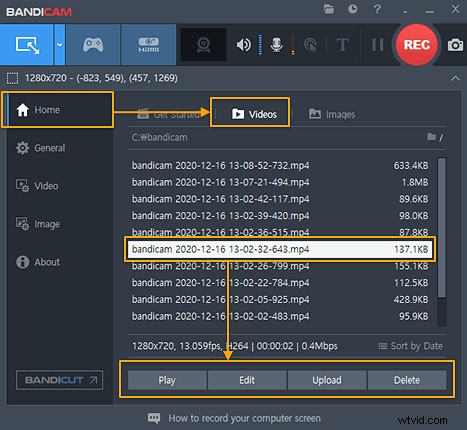Play the selected video
467x430 pixels.
[167, 380]
